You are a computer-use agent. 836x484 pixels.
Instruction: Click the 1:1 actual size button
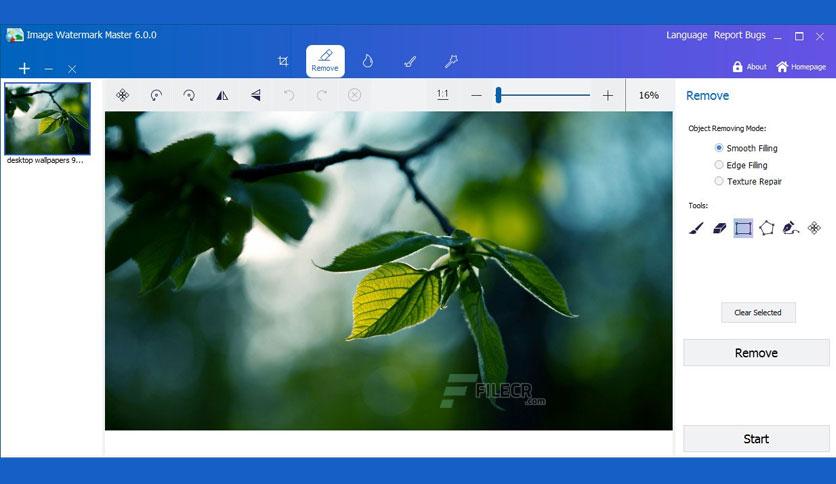point(442,95)
